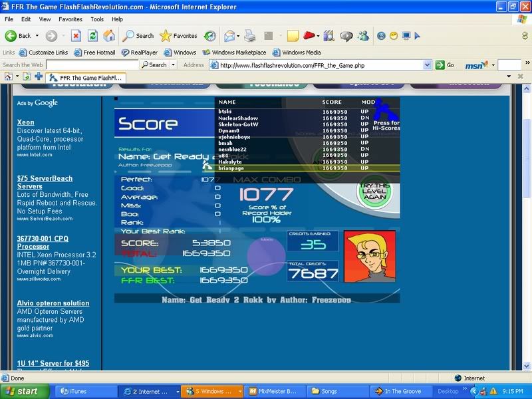Open the ServerBeach Servers ad link
The image size is (532, 399).
(45, 182)
